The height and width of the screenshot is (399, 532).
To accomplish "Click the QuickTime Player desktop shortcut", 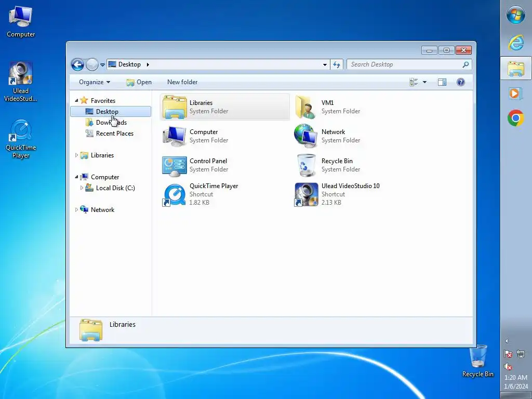I will pos(21,139).
